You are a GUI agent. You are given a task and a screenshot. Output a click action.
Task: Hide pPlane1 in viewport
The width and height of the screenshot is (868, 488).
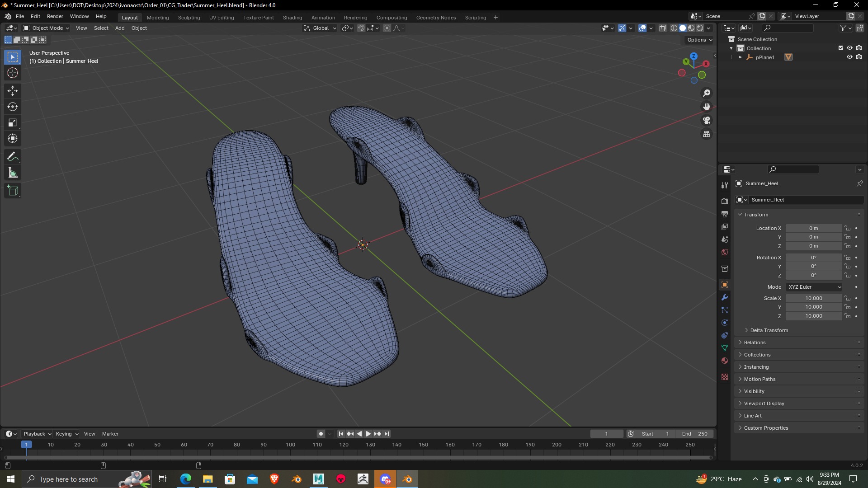(849, 57)
